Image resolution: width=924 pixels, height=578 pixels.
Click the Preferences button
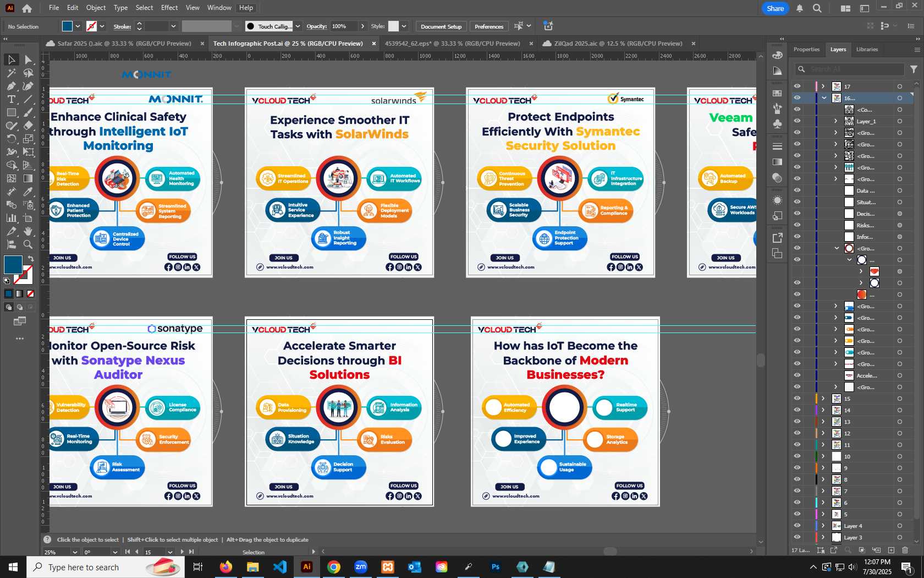[489, 26]
